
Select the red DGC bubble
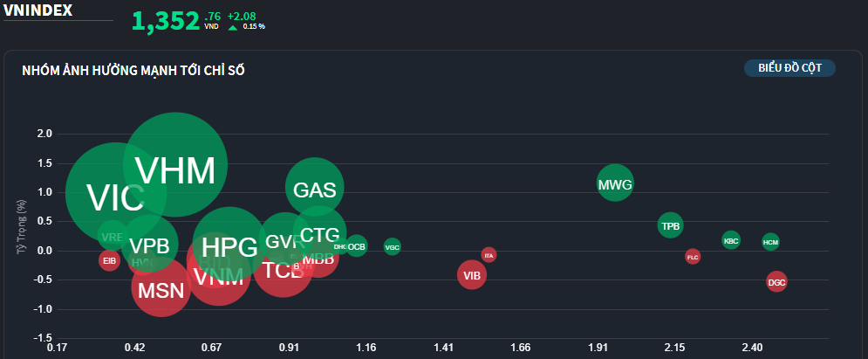tap(776, 282)
